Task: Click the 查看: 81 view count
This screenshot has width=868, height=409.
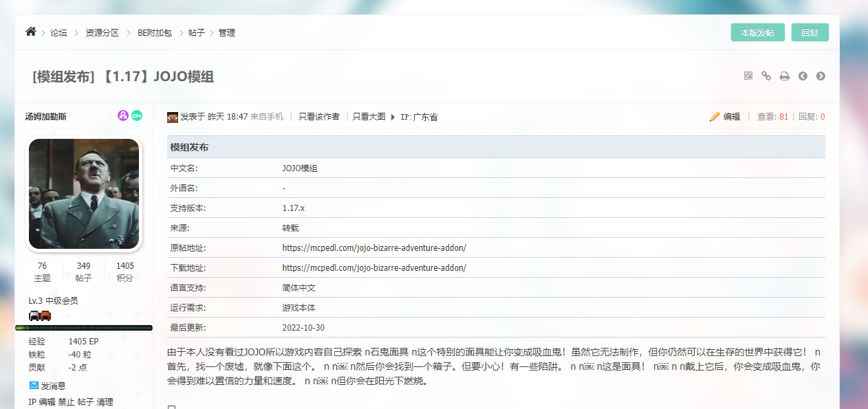Action: click(x=772, y=117)
